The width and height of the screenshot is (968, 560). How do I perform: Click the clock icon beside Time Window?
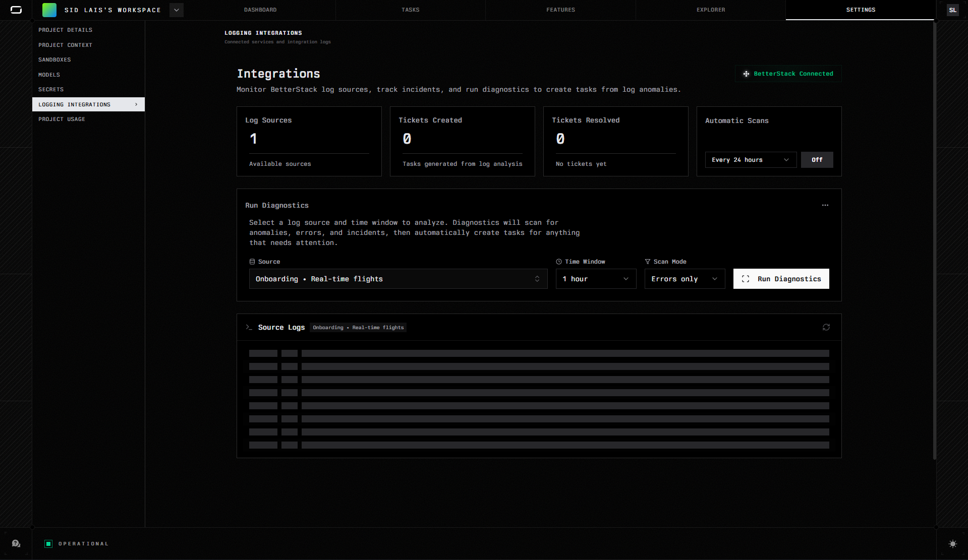pyautogui.click(x=559, y=262)
